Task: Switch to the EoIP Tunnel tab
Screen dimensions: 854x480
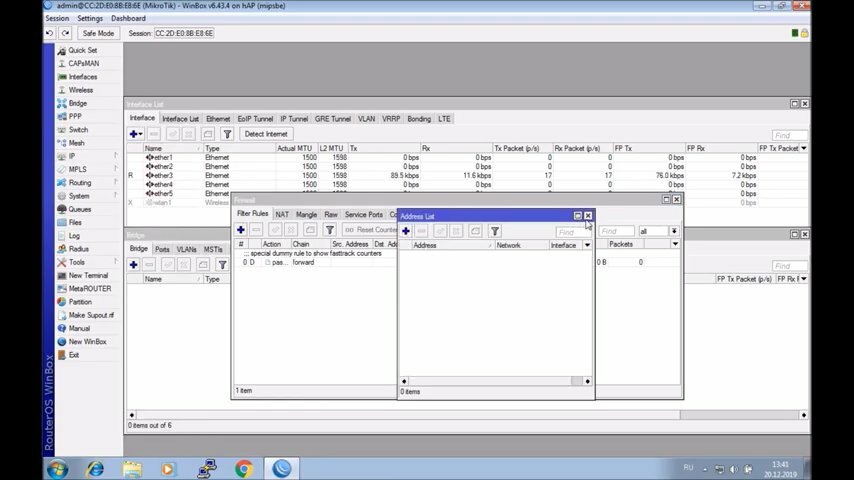Action: (255, 119)
